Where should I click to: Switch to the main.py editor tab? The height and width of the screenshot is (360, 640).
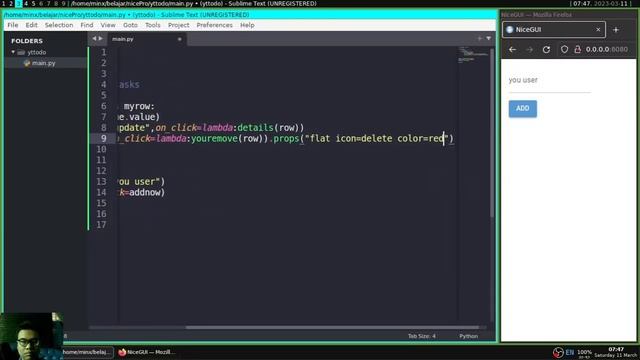(x=123, y=39)
